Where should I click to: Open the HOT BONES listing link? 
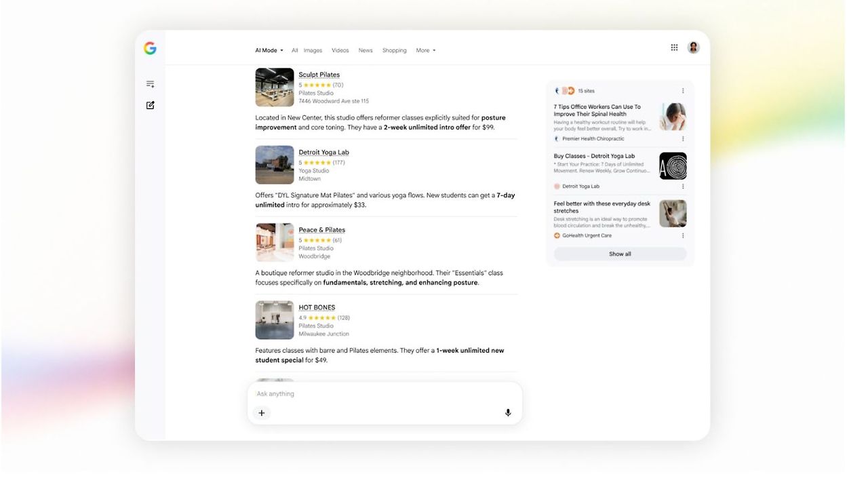coord(317,307)
